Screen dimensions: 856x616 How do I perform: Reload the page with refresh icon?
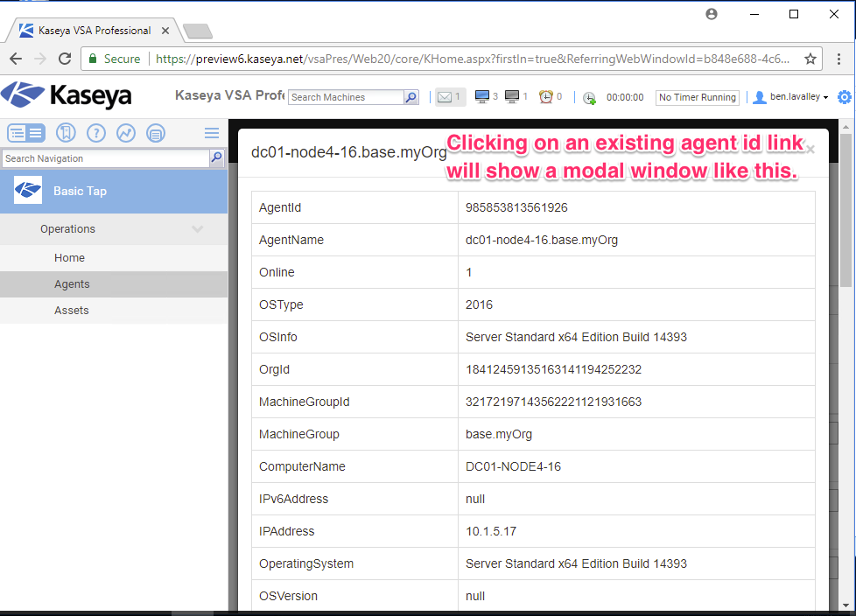point(65,59)
